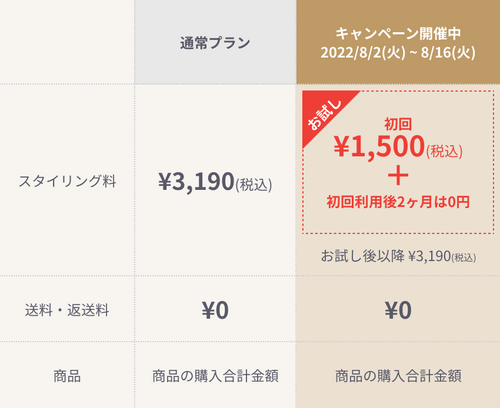Click the red plus sign in campaign box
Viewport: 500px width, 408px height.
(398, 176)
